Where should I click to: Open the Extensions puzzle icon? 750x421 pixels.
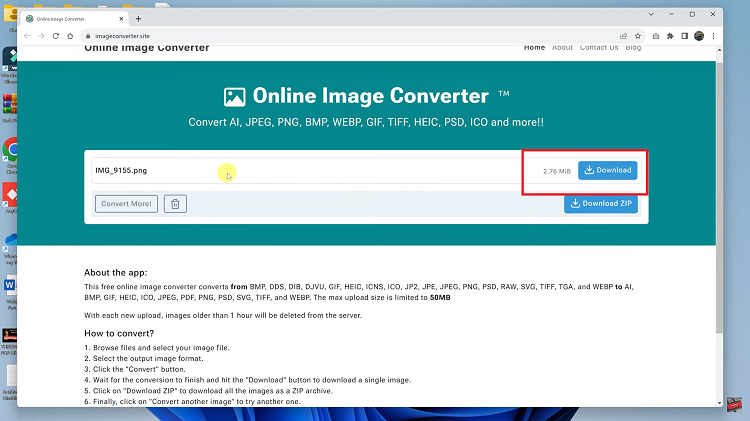click(670, 36)
